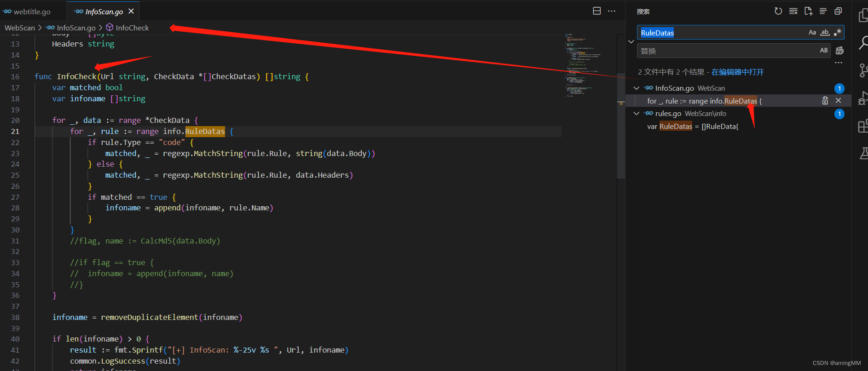Dismiss the InfoScan.go match result

[838, 100]
